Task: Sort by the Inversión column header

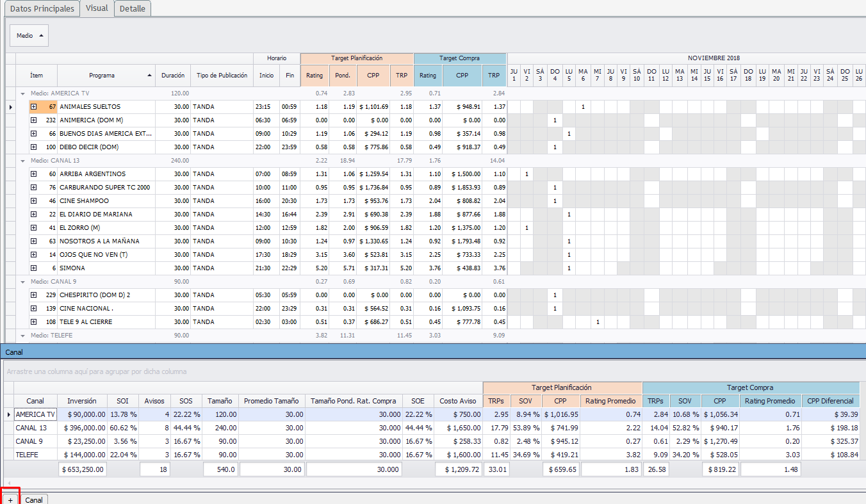Action: [81, 401]
